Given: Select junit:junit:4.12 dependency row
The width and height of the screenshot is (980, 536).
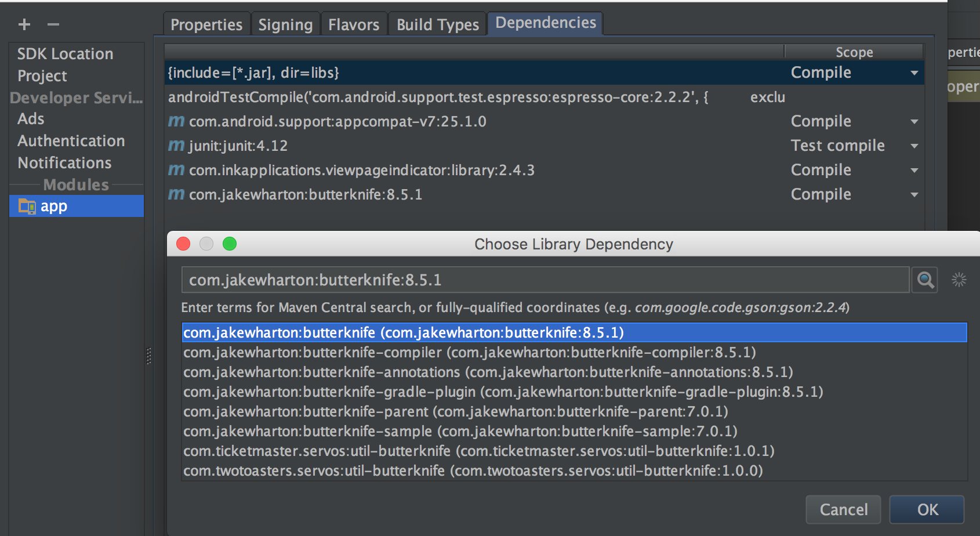Looking at the screenshot, I should [544, 146].
